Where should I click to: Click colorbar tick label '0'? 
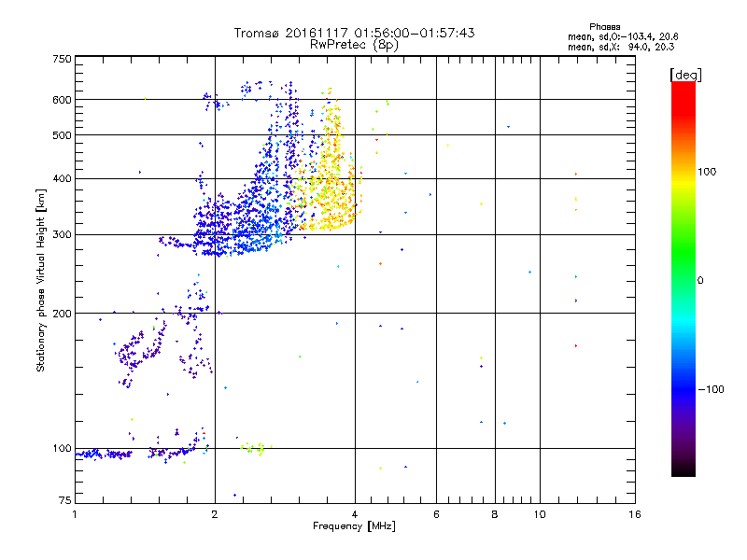click(x=700, y=281)
